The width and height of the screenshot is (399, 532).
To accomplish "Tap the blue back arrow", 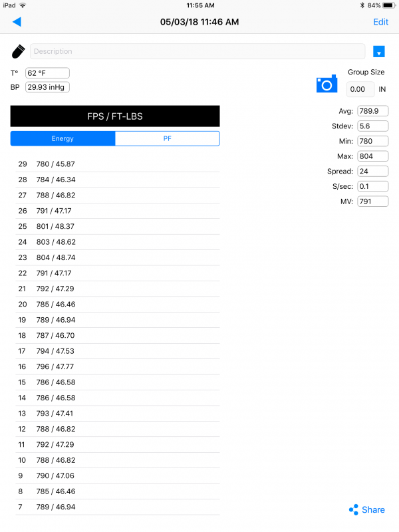I will [17, 22].
